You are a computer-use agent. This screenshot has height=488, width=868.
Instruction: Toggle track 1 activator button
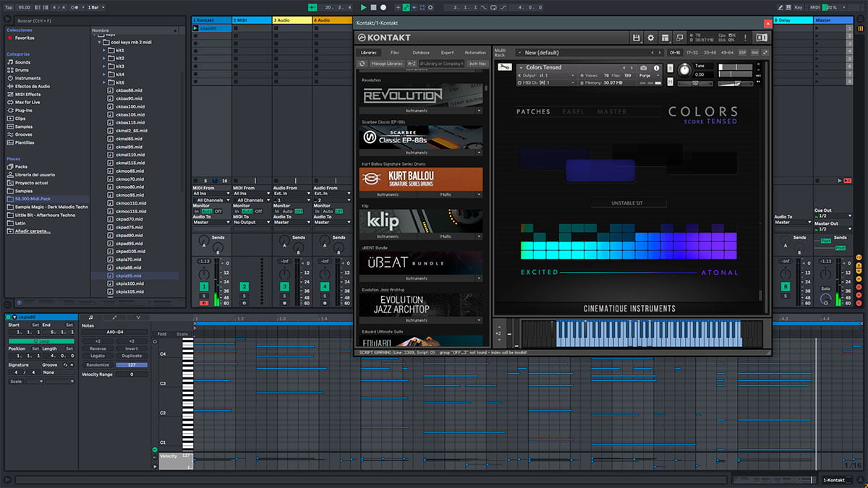tap(204, 287)
